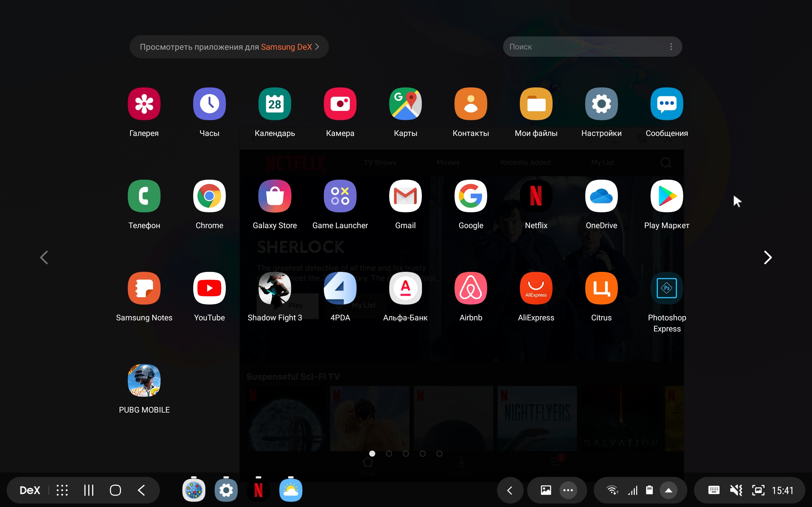Open Shadow Fight 3 game
Image resolution: width=812 pixels, height=507 pixels.
[x=274, y=288]
